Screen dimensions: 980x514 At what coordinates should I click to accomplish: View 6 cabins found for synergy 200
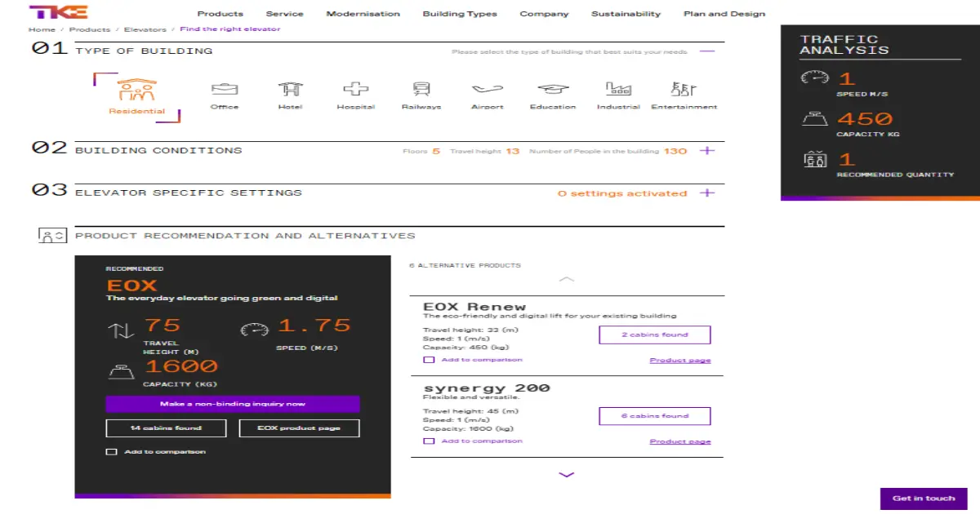(655, 416)
